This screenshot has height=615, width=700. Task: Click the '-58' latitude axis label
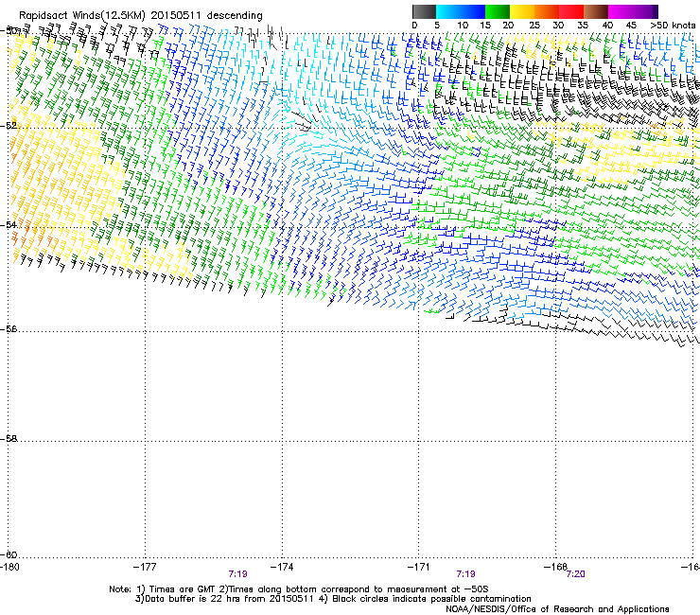pos(9,439)
